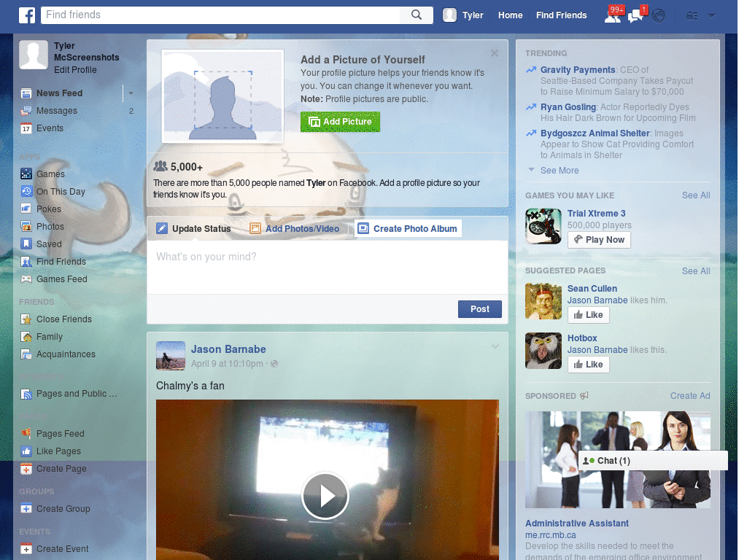The width and height of the screenshot is (747, 560).
Task: Click in the Find friends search field
Action: click(222, 15)
